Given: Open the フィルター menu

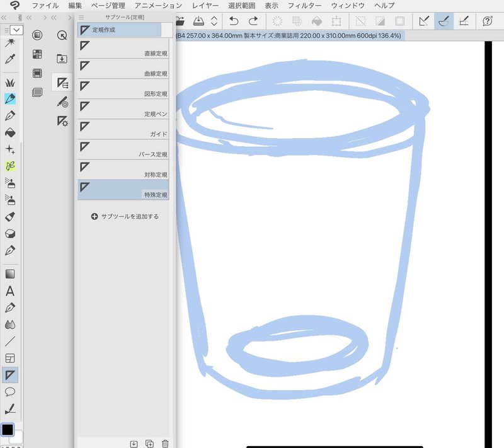Looking at the screenshot, I should coord(304,6).
